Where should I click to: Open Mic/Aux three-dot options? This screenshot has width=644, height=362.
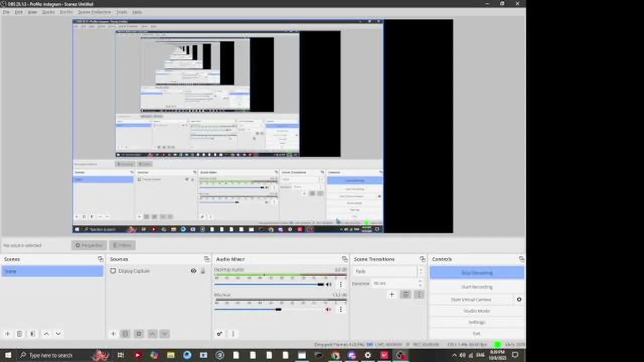(341, 309)
